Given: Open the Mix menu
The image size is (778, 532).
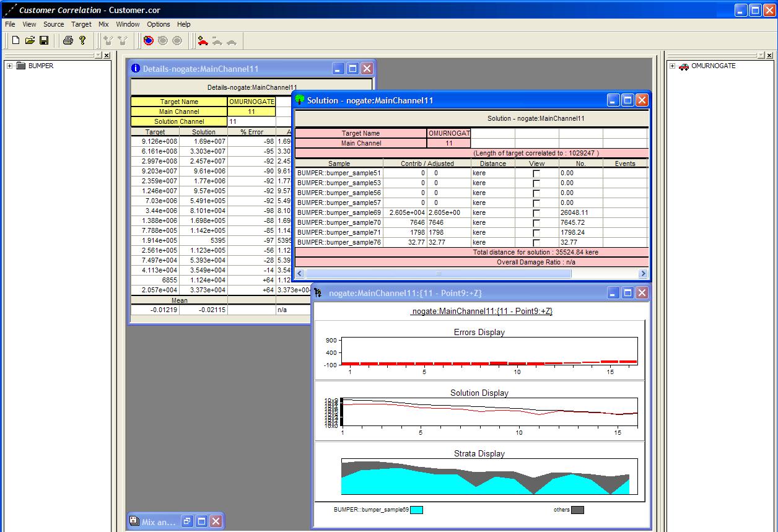Looking at the screenshot, I should coord(103,24).
